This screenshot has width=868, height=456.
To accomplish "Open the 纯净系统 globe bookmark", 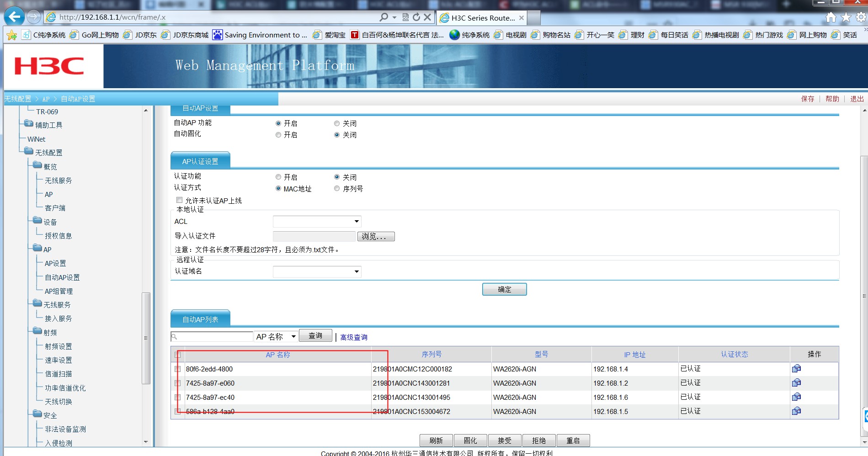I will (x=469, y=35).
